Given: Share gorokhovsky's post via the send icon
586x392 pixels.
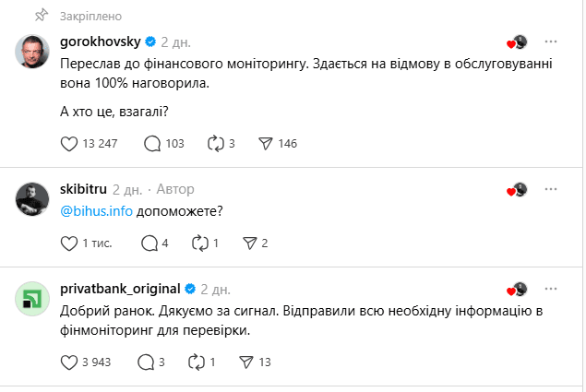Looking at the screenshot, I should coord(265,143).
